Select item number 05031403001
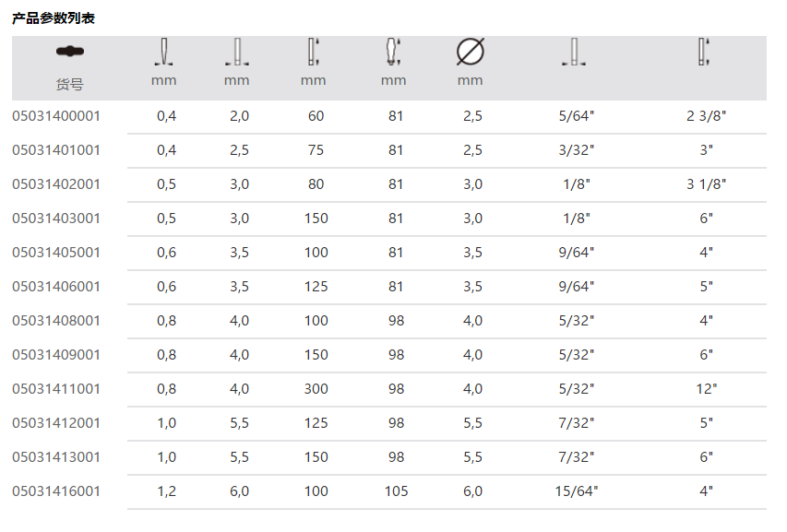 [x=56, y=219]
